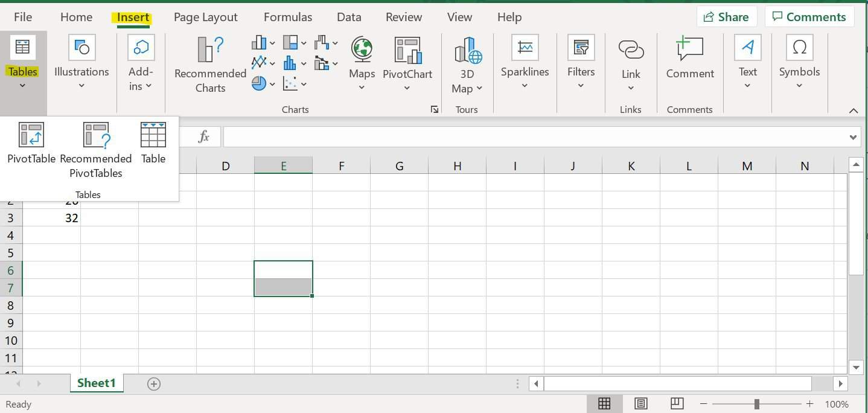Insert a Table from the Tables menu
The width and height of the screenshot is (868, 413).
153,142
